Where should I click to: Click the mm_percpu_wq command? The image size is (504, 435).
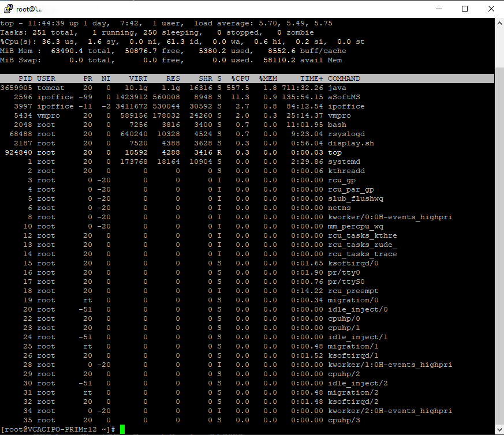point(356,227)
